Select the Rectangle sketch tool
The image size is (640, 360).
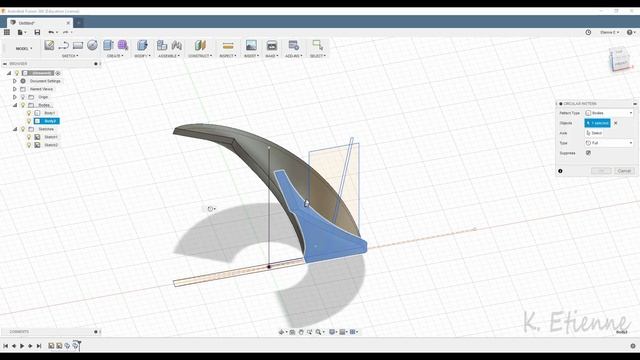pyautogui.click(x=78, y=45)
